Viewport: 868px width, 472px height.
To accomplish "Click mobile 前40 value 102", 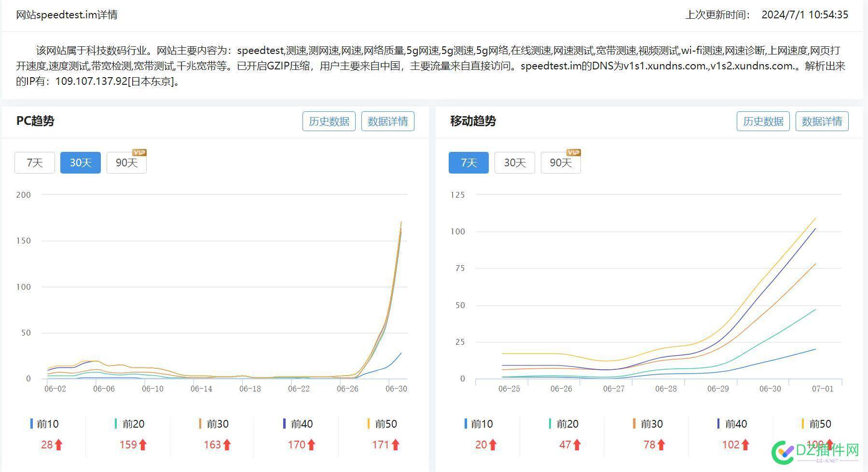I will point(731,445).
